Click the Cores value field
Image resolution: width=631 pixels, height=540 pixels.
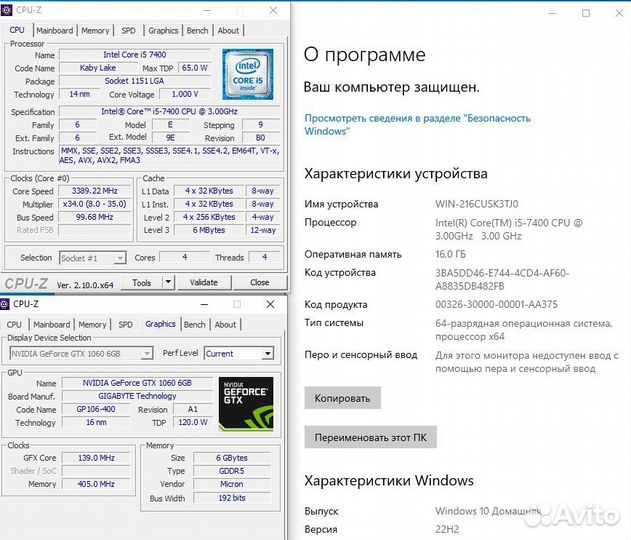point(185,257)
